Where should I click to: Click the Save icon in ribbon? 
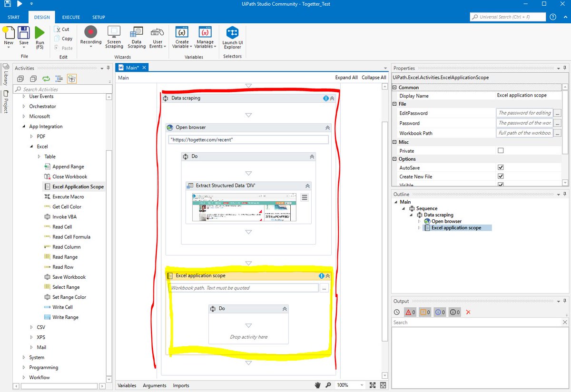pos(24,33)
